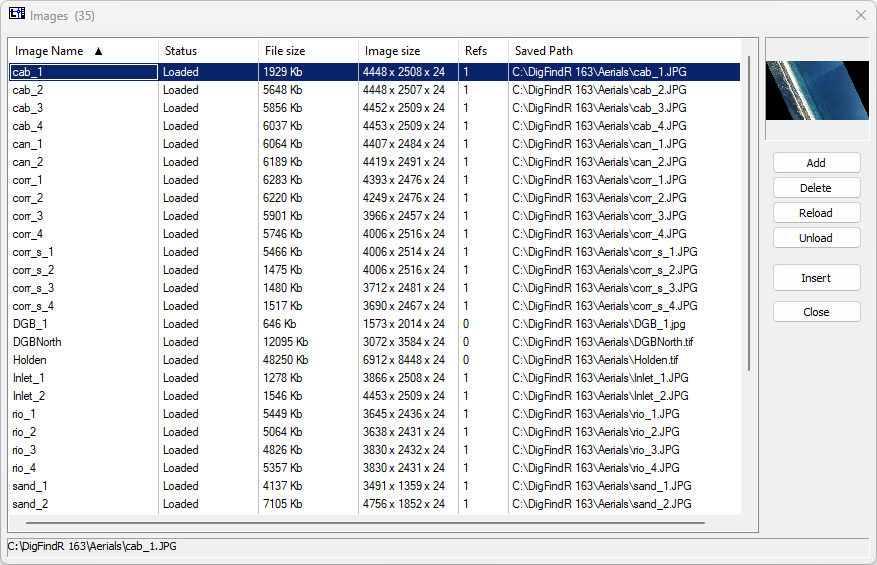This screenshot has width=877, height=565.
Task: Select the rio_2 image row
Action: (375, 432)
